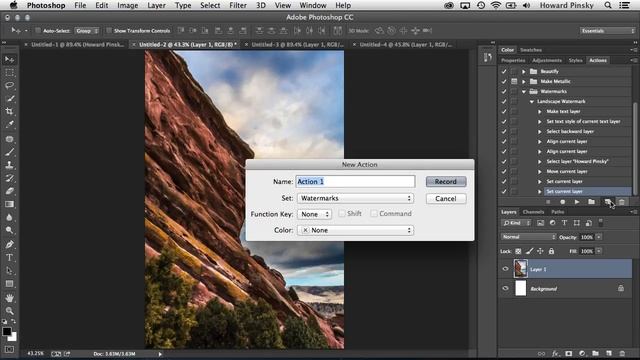This screenshot has height=360, width=640.
Task: Collapse the Watermarks action set
Action: 524,91
